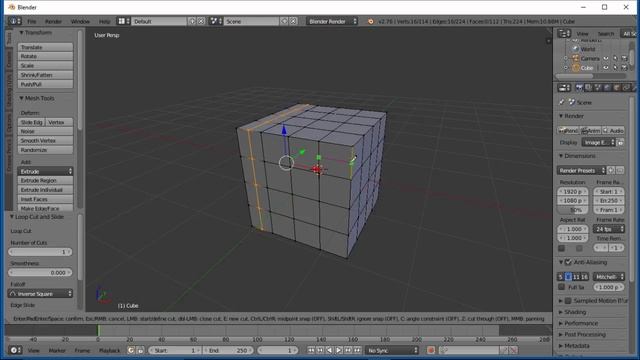The height and width of the screenshot is (360, 640).
Task: Enable the Full Sample checkbox
Action: (562, 287)
